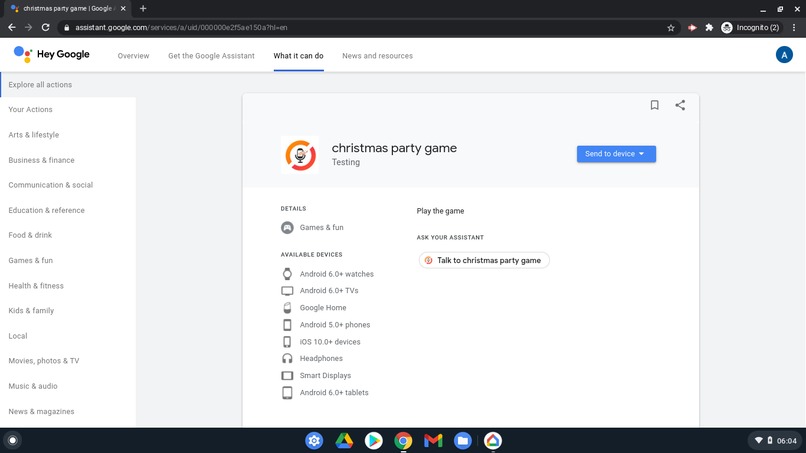
Task: Open the account avatar A
Action: (784, 55)
